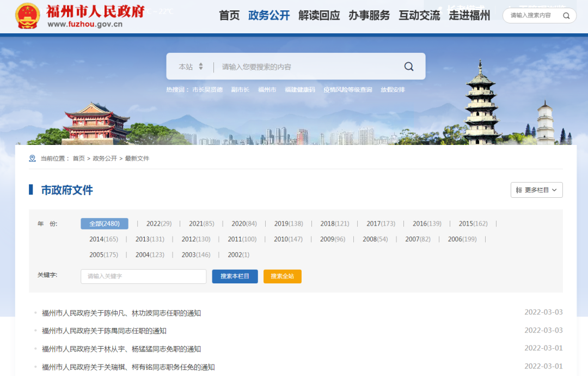
Task: Click the 搜索本栏目 button
Action: pyautogui.click(x=235, y=276)
